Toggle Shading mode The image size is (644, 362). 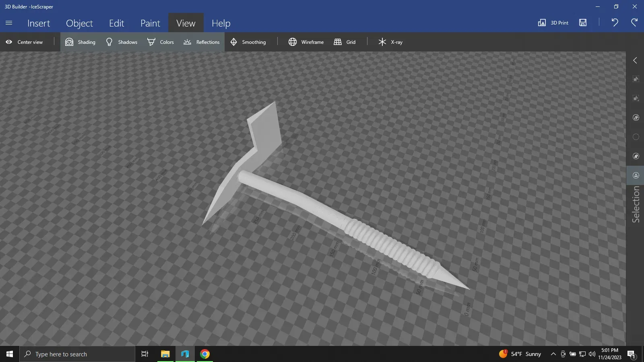pos(80,42)
